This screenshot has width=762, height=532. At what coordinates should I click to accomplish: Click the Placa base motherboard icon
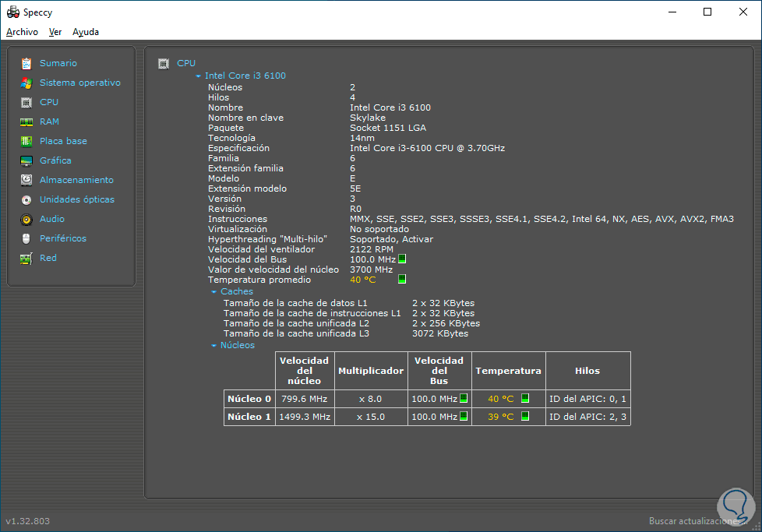(26, 141)
